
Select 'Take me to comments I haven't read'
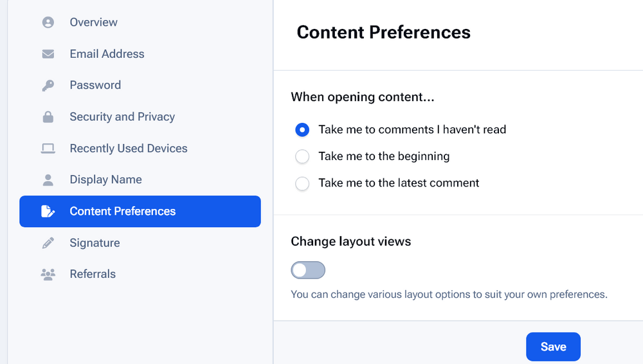(302, 130)
